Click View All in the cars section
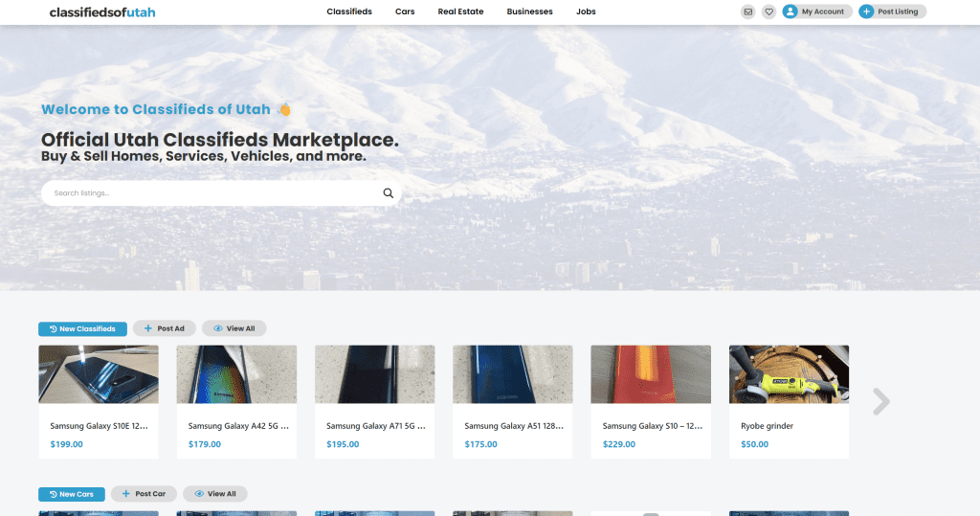This screenshot has height=516, width=980. pyautogui.click(x=215, y=494)
